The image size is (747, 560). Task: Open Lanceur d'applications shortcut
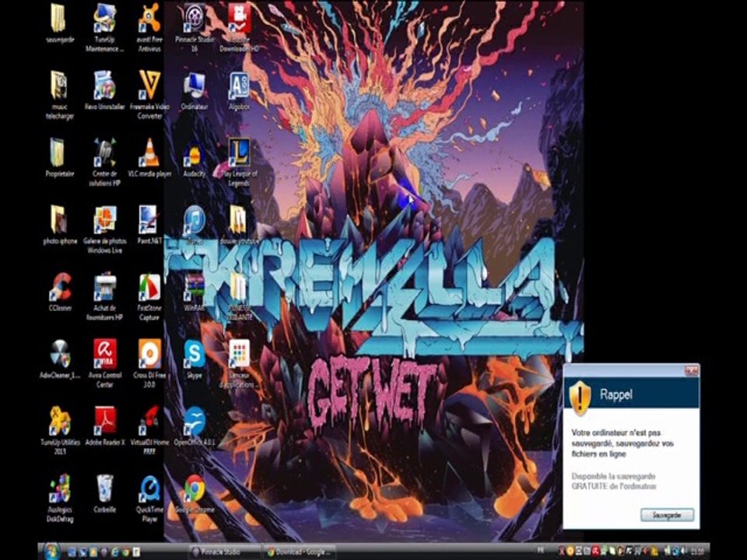coord(239,363)
